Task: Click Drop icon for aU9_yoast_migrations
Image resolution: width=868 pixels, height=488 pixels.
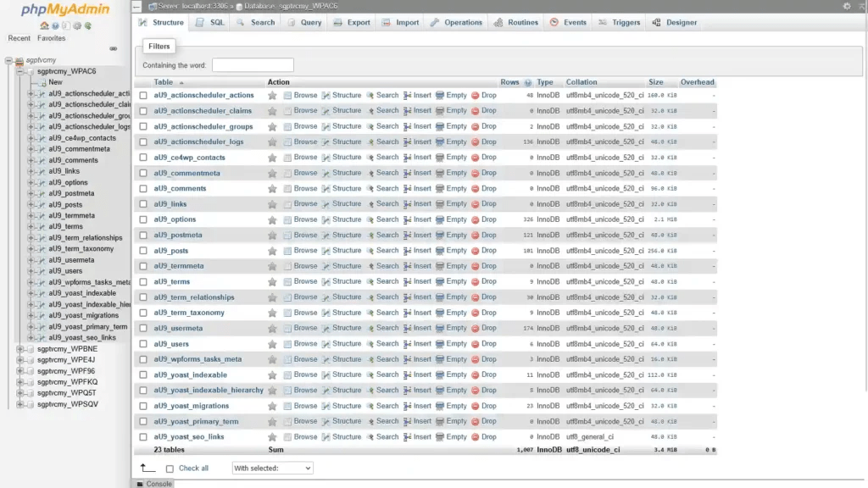Action: 475,406
